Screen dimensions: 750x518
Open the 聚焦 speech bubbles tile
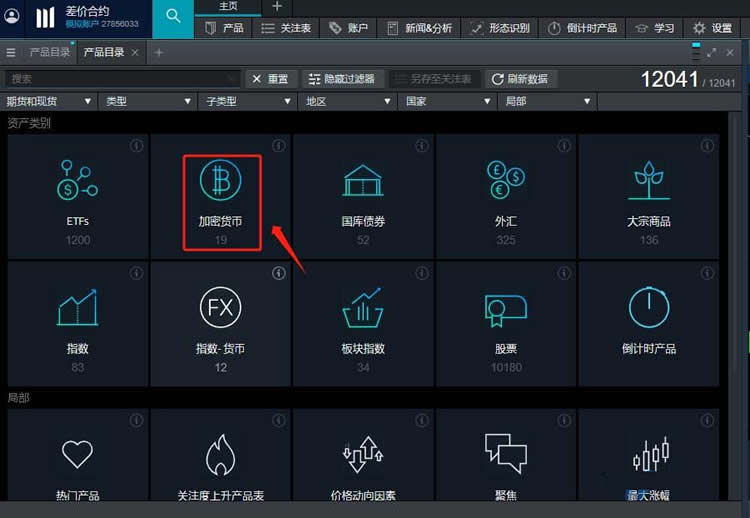(x=506, y=455)
